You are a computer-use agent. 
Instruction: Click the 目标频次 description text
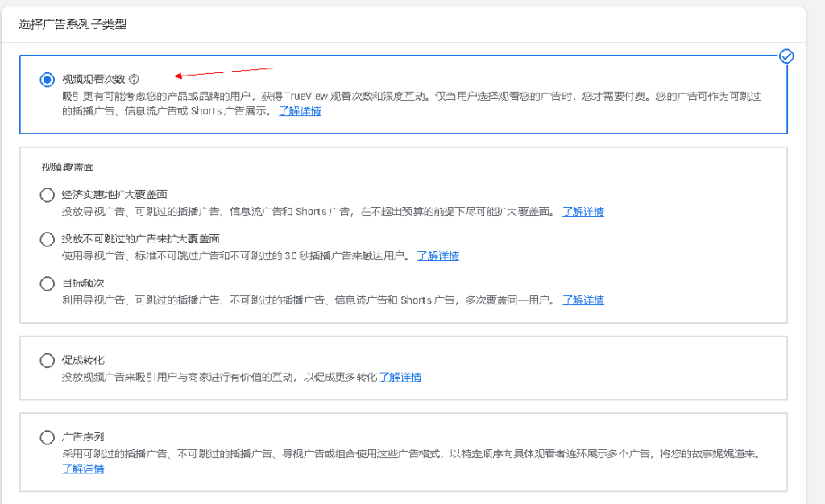click(306, 300)
